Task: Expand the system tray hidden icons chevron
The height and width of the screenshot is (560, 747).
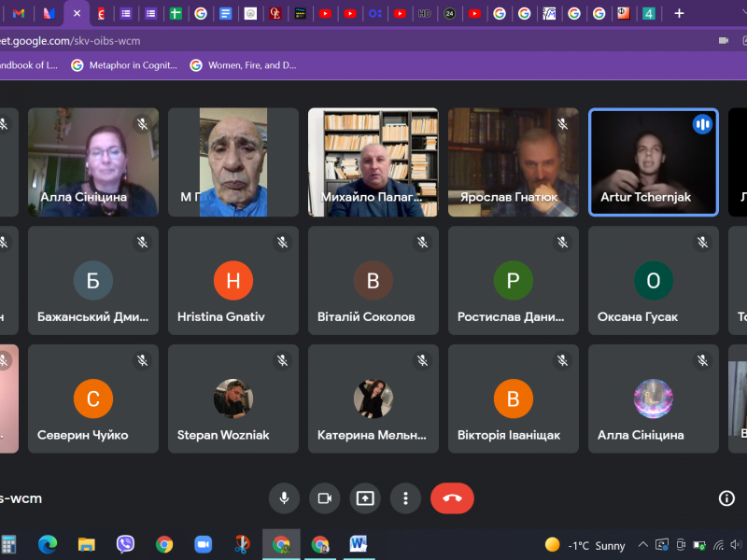Action: 642,545
